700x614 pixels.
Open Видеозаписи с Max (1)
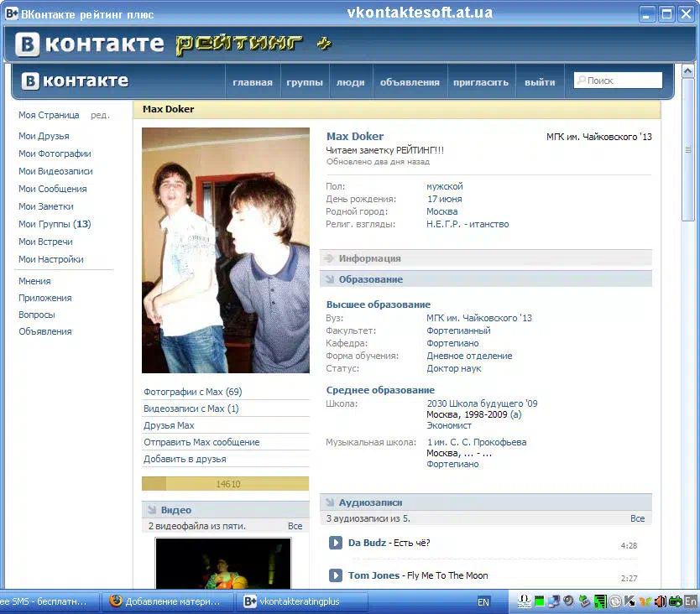click(x=191, y=408)
